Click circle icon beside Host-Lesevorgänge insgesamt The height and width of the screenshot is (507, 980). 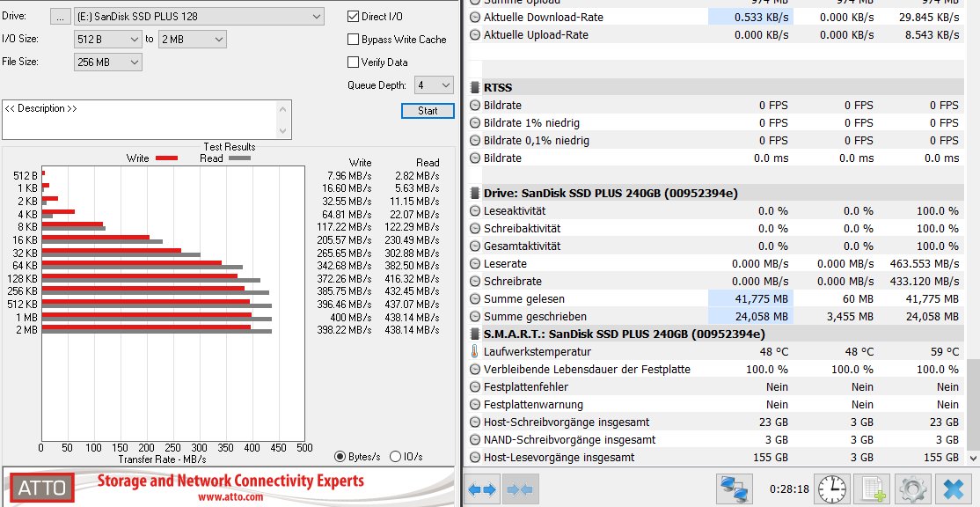tap(475, 458)
